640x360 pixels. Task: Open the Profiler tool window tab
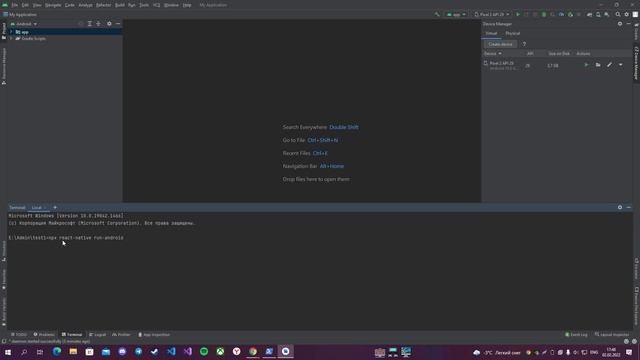pyautogui.click(x=121, y=335)
